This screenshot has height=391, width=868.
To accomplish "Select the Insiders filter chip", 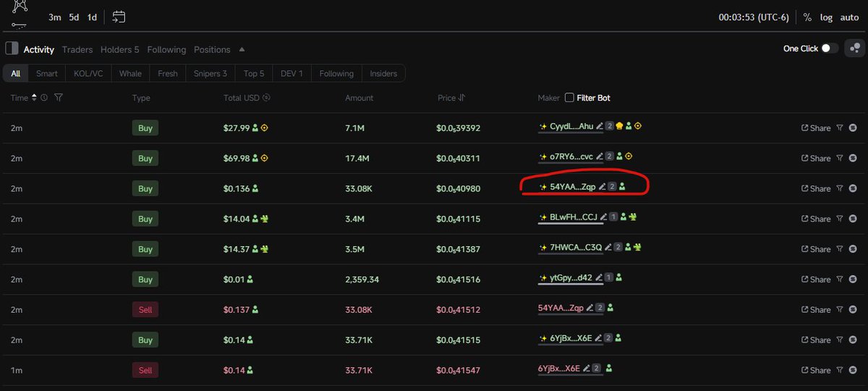I will (x=383, y=73).
